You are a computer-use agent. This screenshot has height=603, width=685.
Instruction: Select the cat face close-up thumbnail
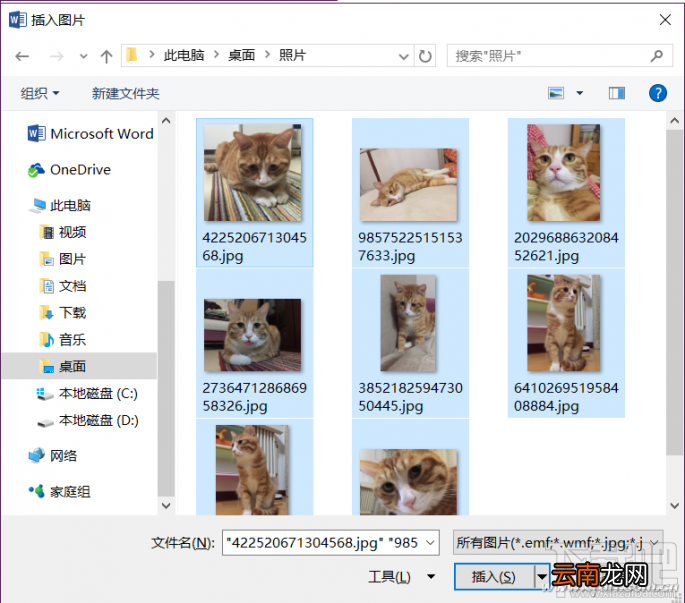[x=410, y=468]
